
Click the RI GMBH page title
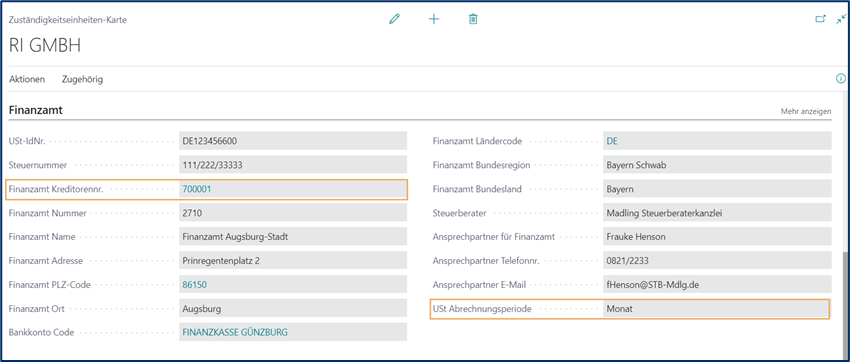tap(45, 46)
